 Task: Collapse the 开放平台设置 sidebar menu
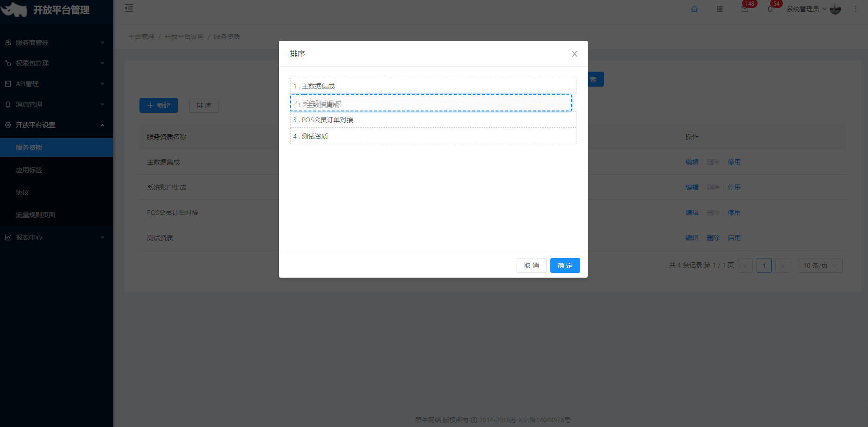click(57, 125)
